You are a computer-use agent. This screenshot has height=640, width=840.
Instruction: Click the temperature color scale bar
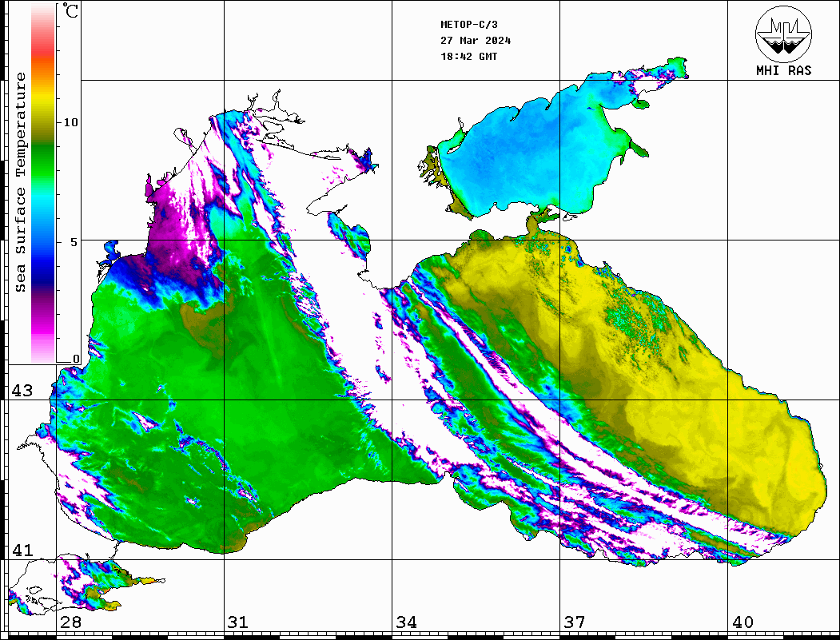[43, 183]
